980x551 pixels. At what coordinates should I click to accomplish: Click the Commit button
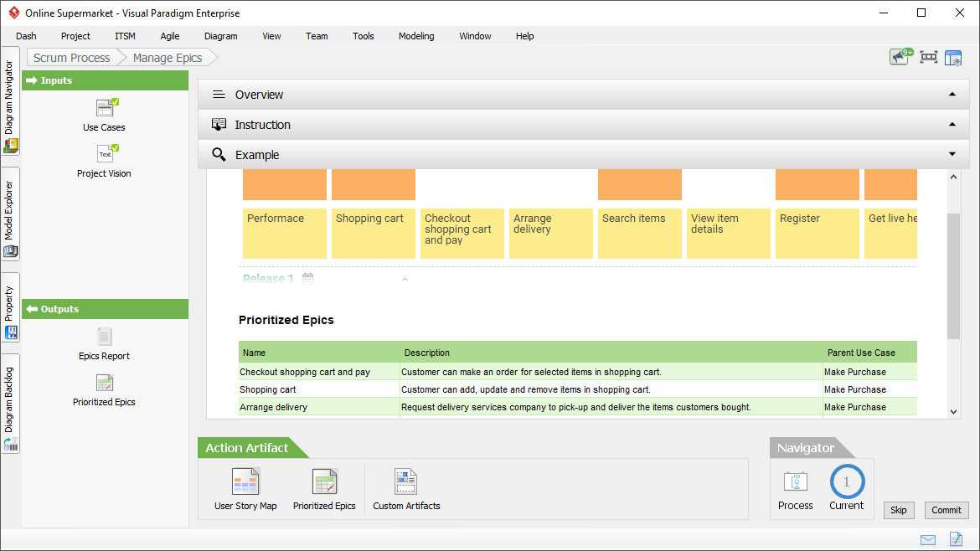tap(946, 510)
